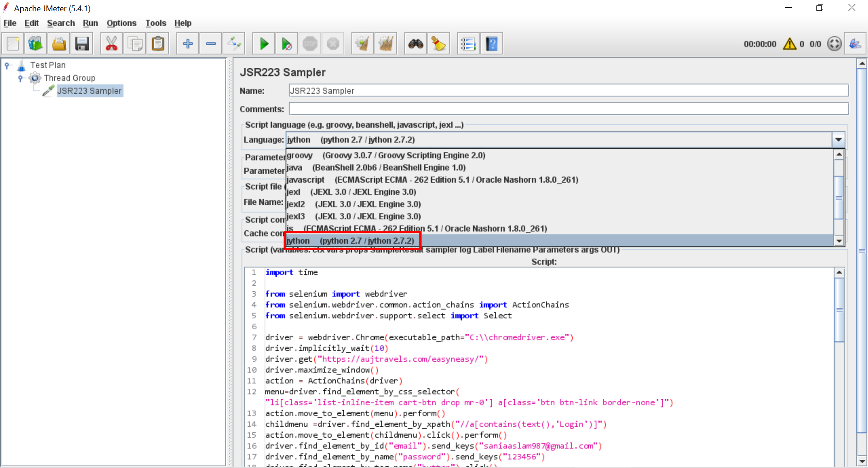Click the Language combo box arrow
The width and height of the screenshot is (868, 468).
click(x=839, y=140)
